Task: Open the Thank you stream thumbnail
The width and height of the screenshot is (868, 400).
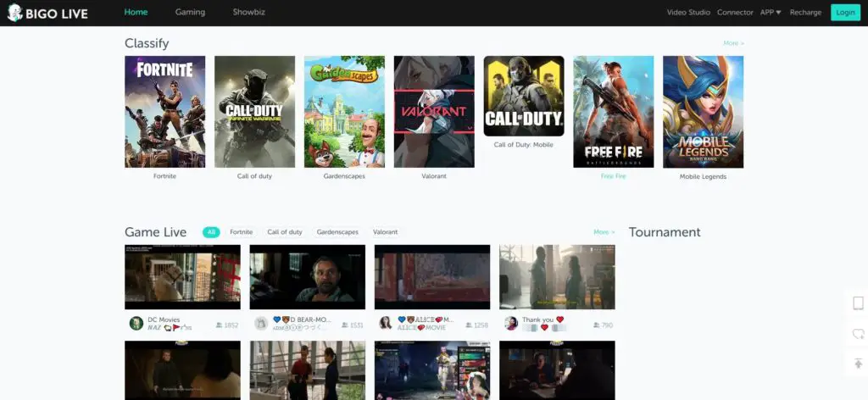Action: click(557, 277)
